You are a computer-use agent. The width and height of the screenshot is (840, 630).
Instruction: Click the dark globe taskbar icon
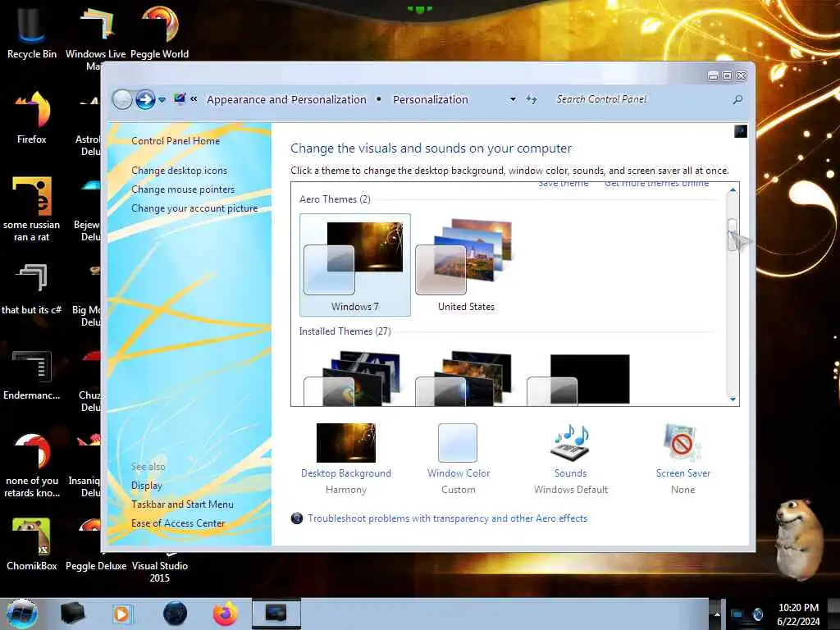(x=175, y=614)
